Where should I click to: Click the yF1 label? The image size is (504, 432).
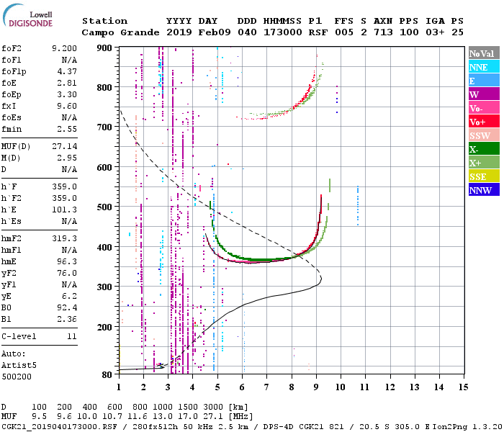9,285
